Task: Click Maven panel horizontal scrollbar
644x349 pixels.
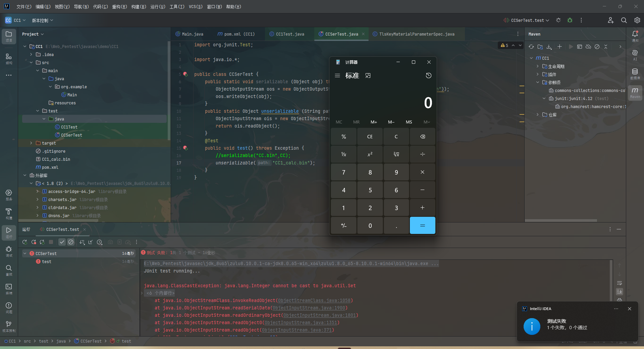Action: pos(561,220)
